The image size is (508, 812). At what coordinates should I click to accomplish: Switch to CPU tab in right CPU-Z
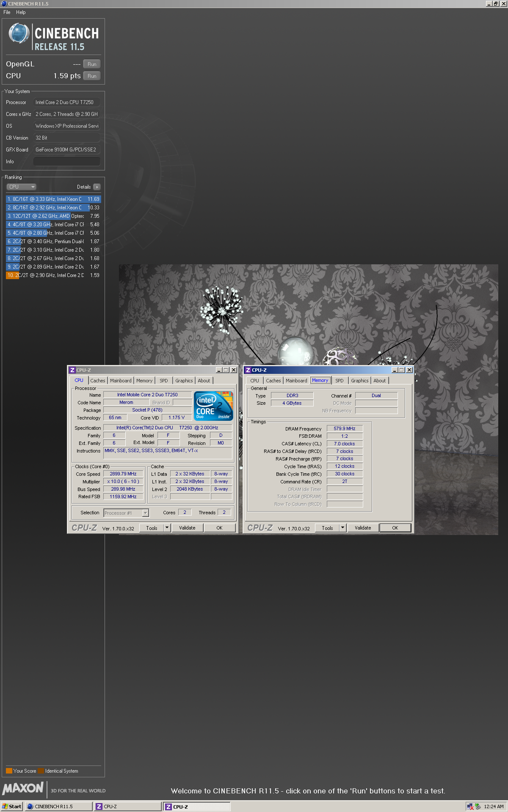click(x=254, y=381)
